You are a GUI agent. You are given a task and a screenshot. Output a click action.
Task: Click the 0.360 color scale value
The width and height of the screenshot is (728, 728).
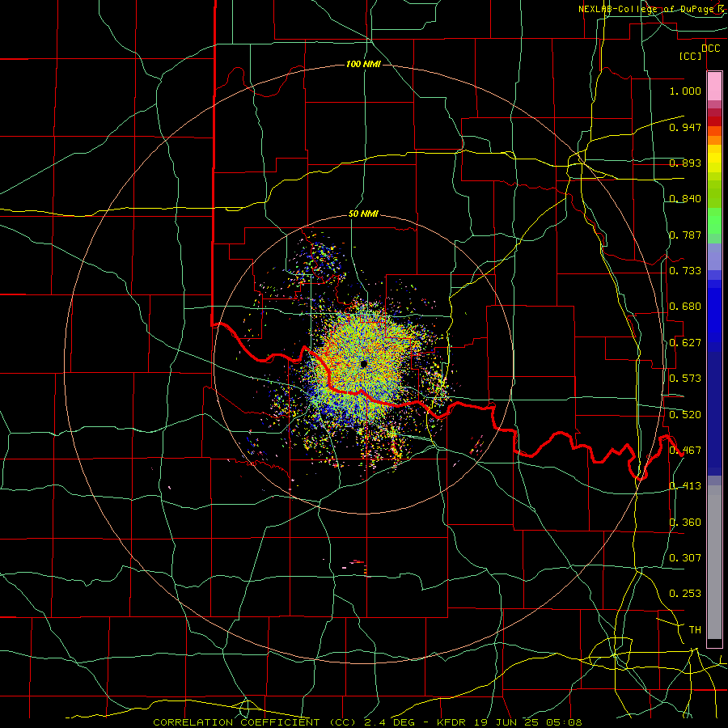coord(685,523)
